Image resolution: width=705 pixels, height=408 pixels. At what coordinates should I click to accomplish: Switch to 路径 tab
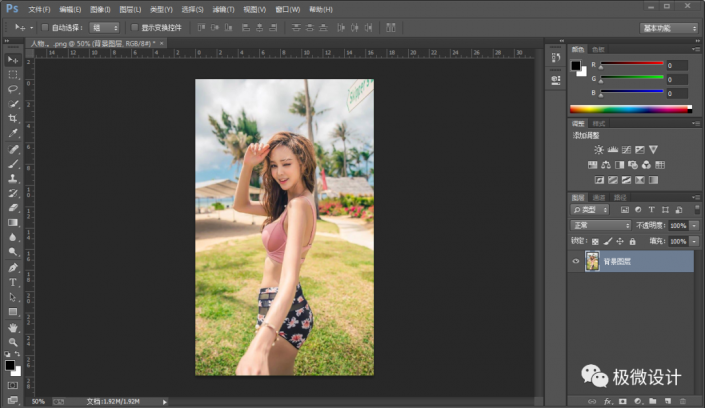tap(620, 197)
